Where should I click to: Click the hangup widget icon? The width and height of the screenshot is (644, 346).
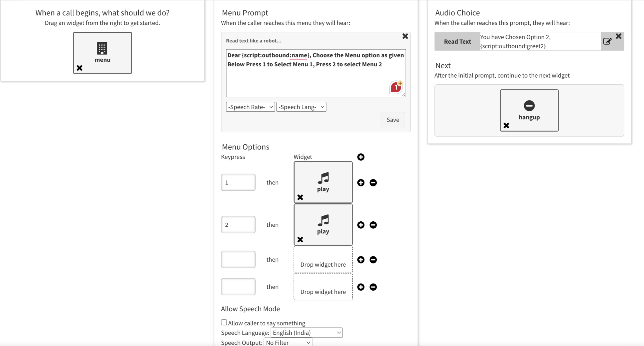click(529, 105)
